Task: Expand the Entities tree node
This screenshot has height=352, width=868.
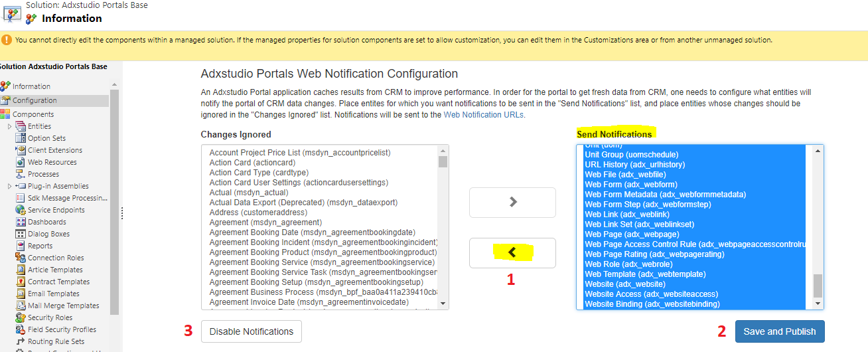Action: point(10,126)
